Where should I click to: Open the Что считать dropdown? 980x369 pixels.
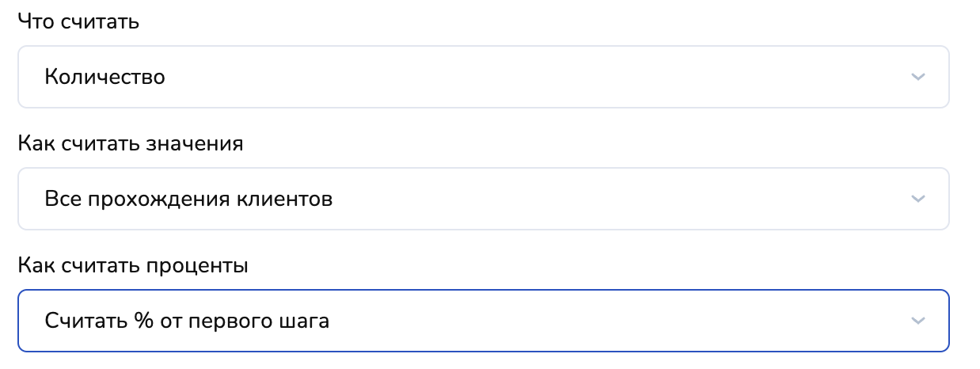tap(483, 77)
